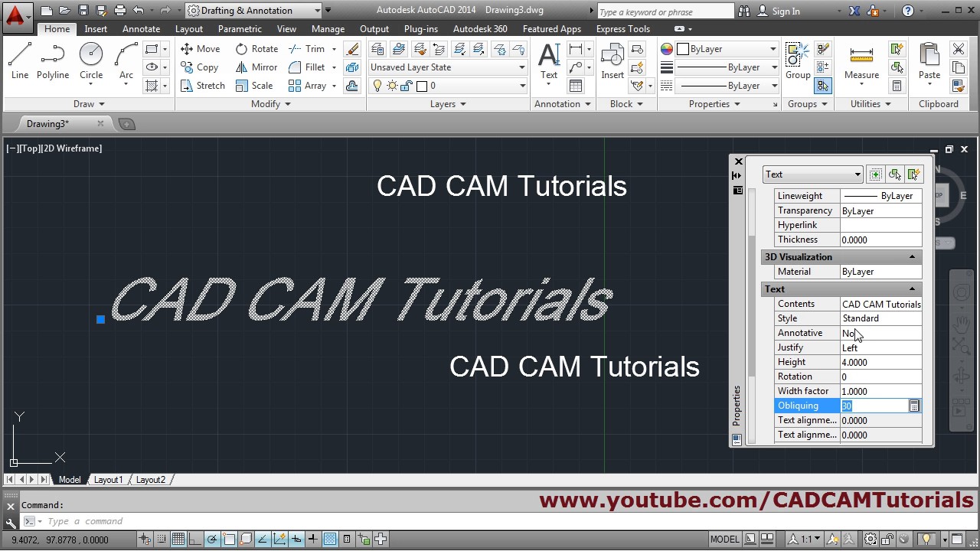
Task: Click the keyword search box
Action: [665, 11]
